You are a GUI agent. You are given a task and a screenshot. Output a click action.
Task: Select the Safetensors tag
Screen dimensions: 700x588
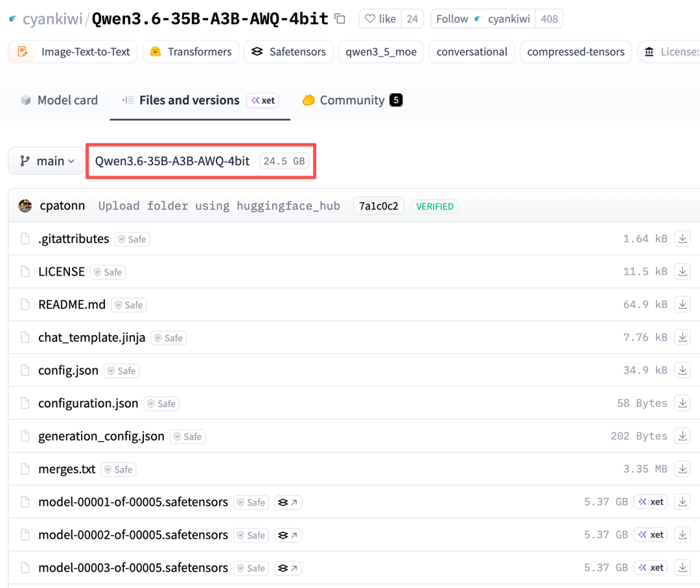coord(288,52)
